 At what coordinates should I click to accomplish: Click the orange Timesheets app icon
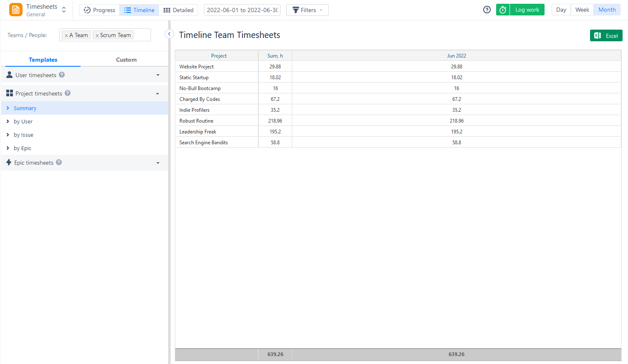[x=16, y=9]
